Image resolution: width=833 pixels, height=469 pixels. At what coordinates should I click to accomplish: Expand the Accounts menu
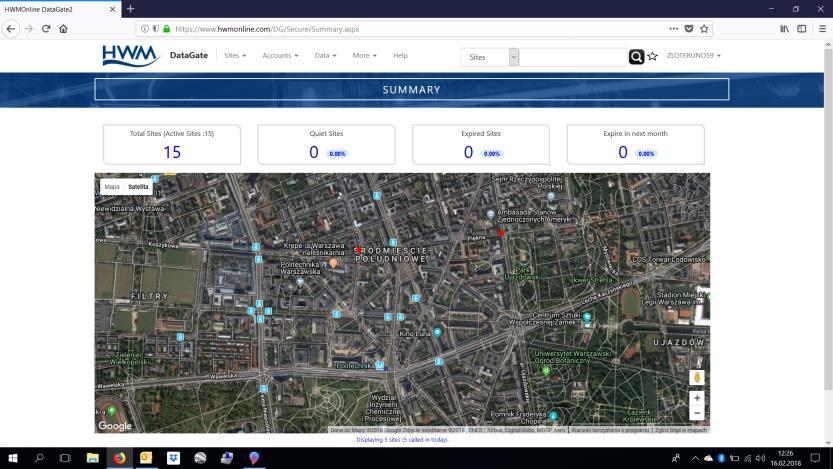click(280, 55)
